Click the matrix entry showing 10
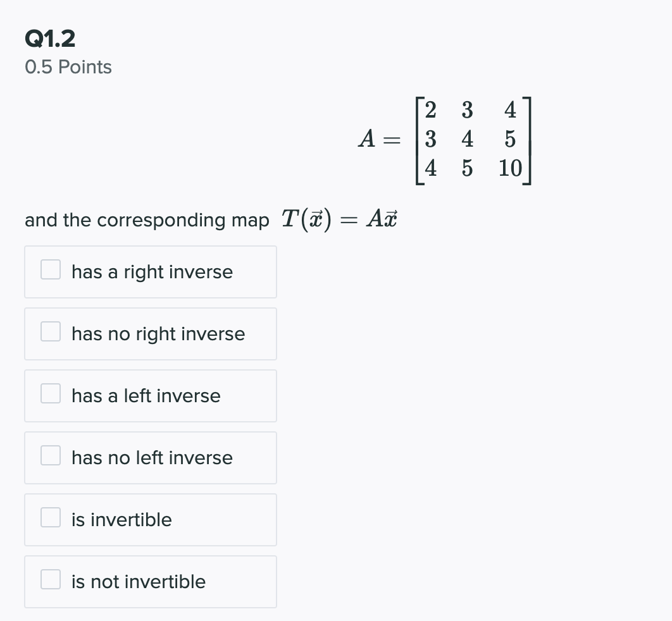The height and width of the screenshot is (621, 672). (x=510, y=169)
